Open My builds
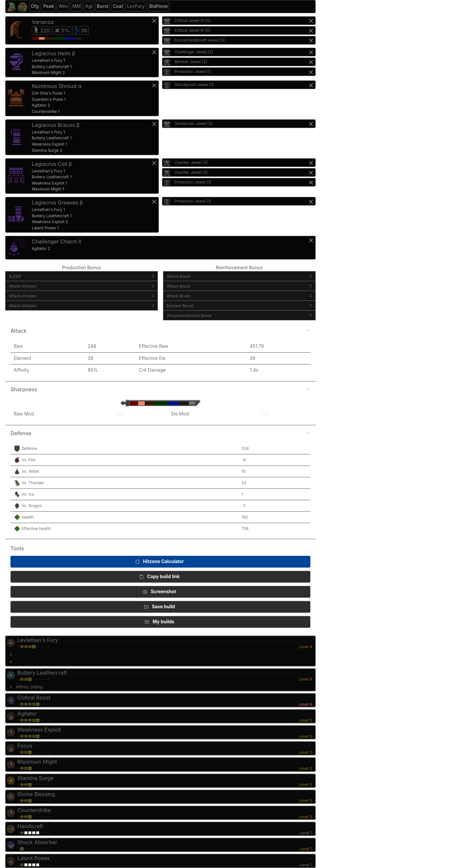 click(x=160, y=622)
